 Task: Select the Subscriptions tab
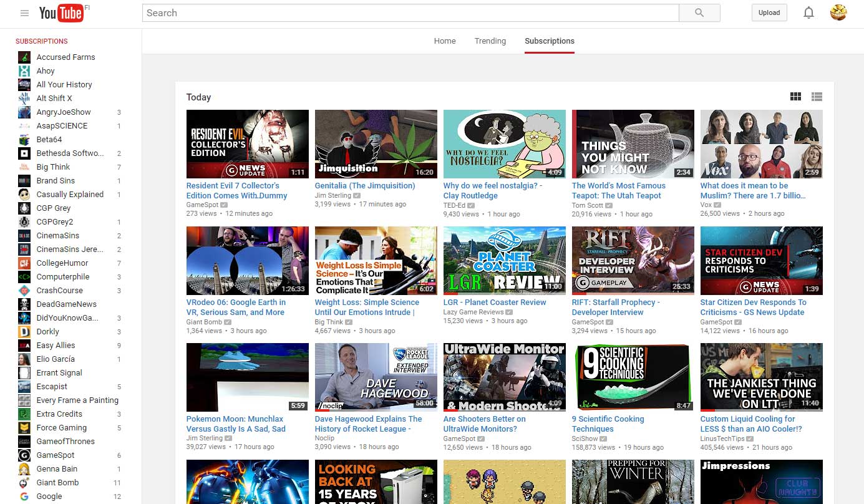click(550, 41)
